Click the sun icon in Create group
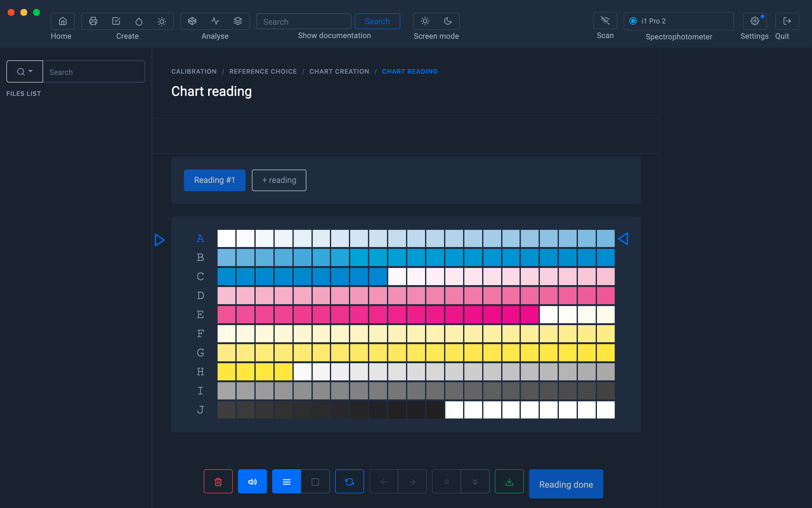The width and height of the screenshot is (812, 508). click(162, 21)
